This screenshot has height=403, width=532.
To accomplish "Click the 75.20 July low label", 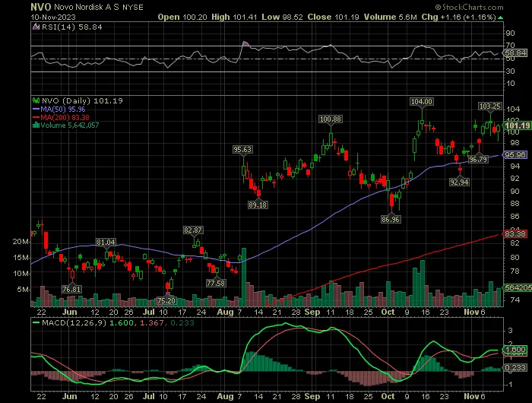I will pos(166,301).
